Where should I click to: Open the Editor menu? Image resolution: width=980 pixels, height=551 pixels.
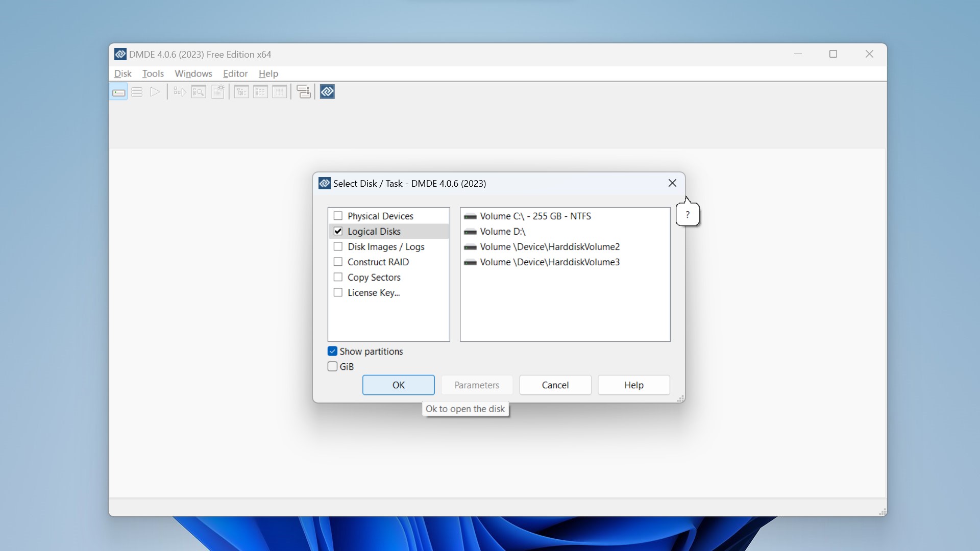(235, 73)
